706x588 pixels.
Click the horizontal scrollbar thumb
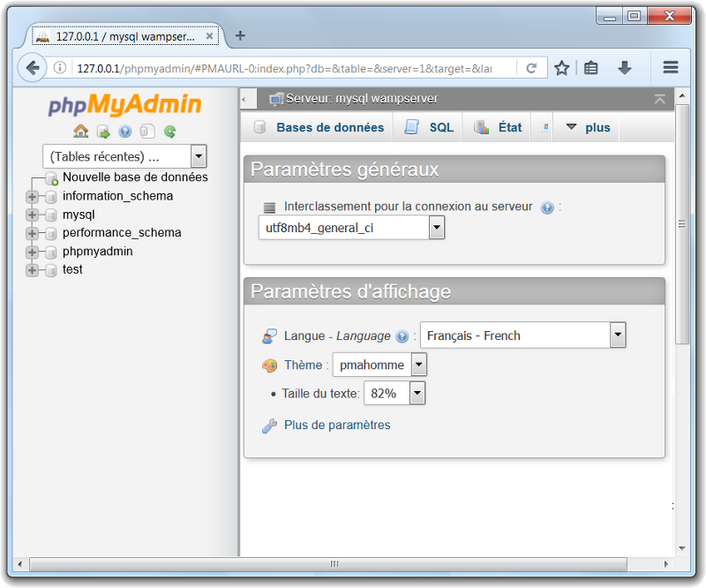[328, 564]
